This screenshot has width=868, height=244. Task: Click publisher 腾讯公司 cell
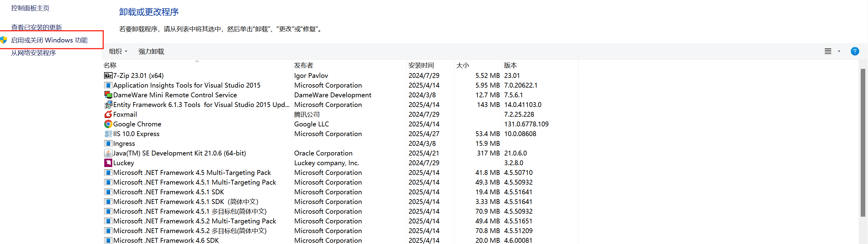(307, 114)
